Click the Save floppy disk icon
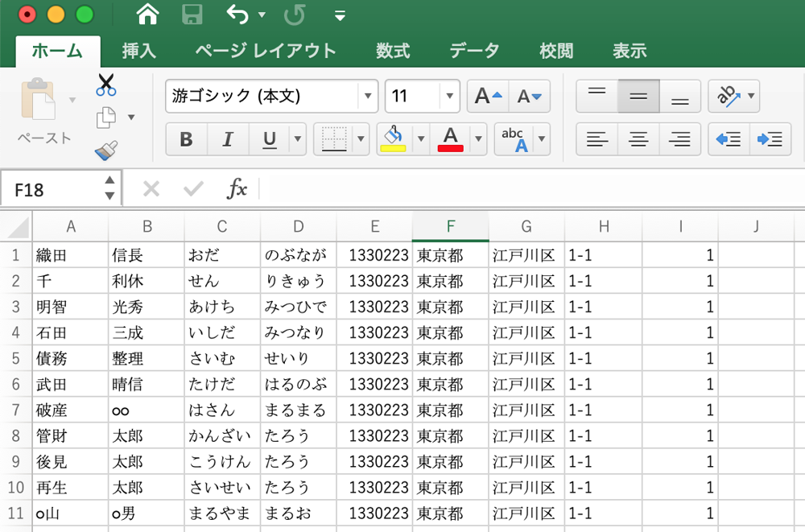The image size is (805, 532). tap(192, 14)
